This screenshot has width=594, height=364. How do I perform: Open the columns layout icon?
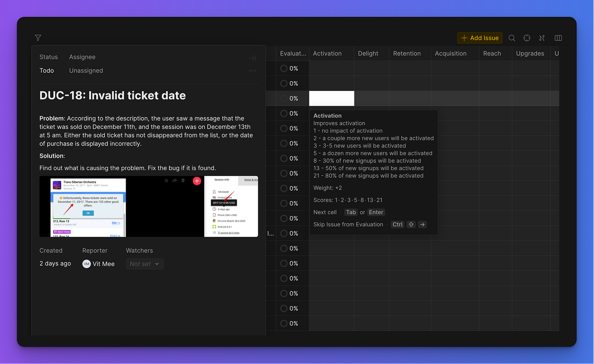(x=559, y=38)
